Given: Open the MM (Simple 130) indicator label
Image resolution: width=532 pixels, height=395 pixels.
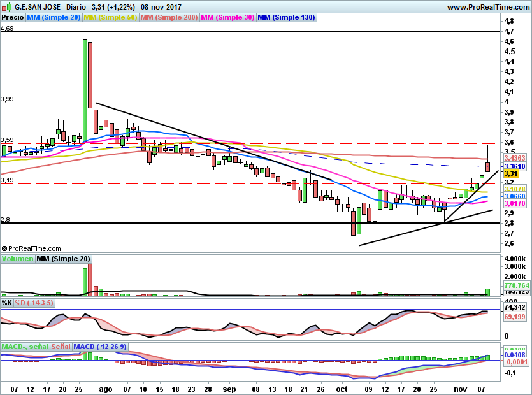Looking at the screenshot, I should click(286, 18).
